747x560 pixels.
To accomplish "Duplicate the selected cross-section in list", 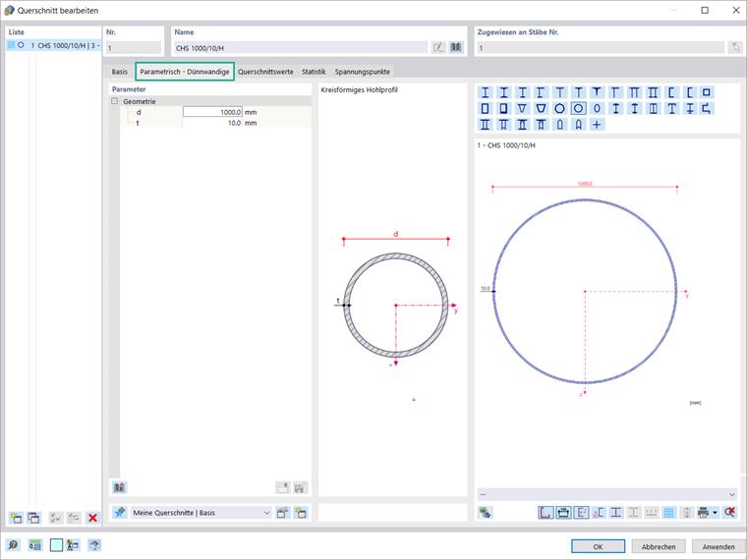I will click(x=33, y=518).
